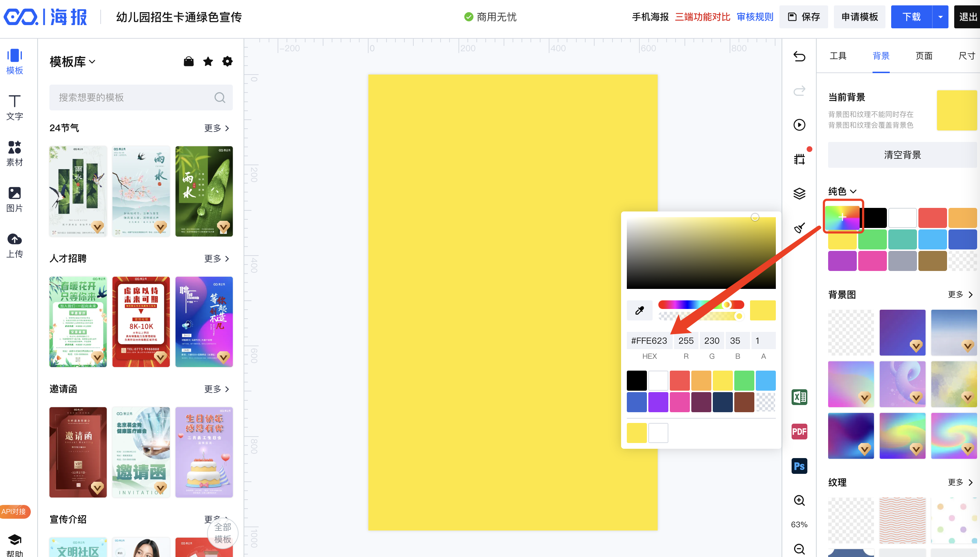
Task: Click the HEX color input field
Action: tap(649, 341)
